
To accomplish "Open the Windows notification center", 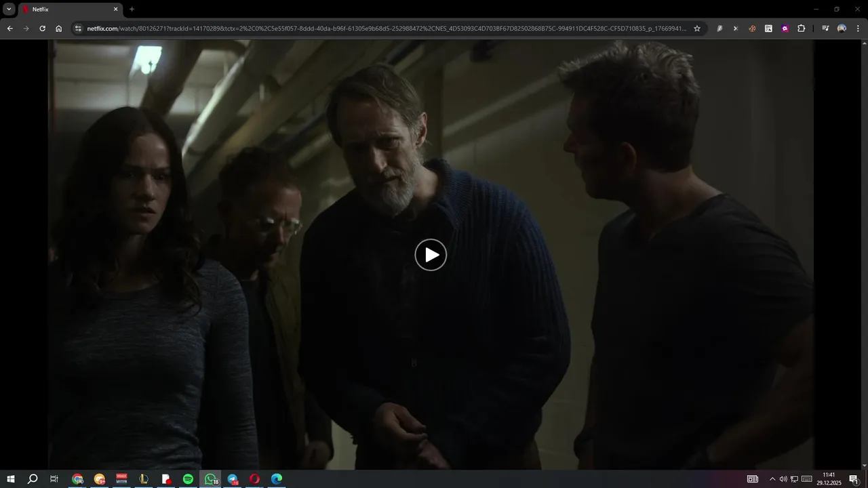I will point(854,479).
